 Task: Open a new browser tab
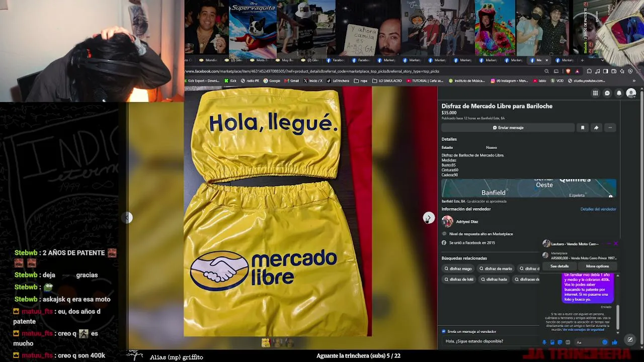[x=582, y=60]
